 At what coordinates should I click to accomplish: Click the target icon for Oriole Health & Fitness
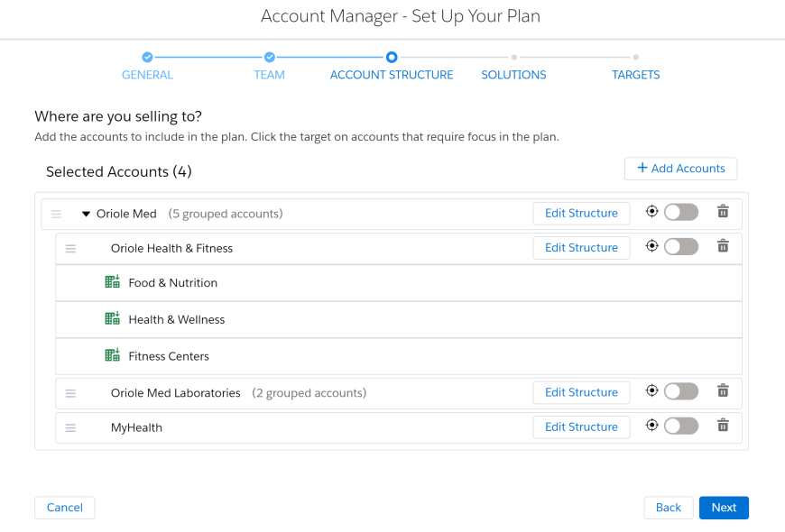point(651,246)
